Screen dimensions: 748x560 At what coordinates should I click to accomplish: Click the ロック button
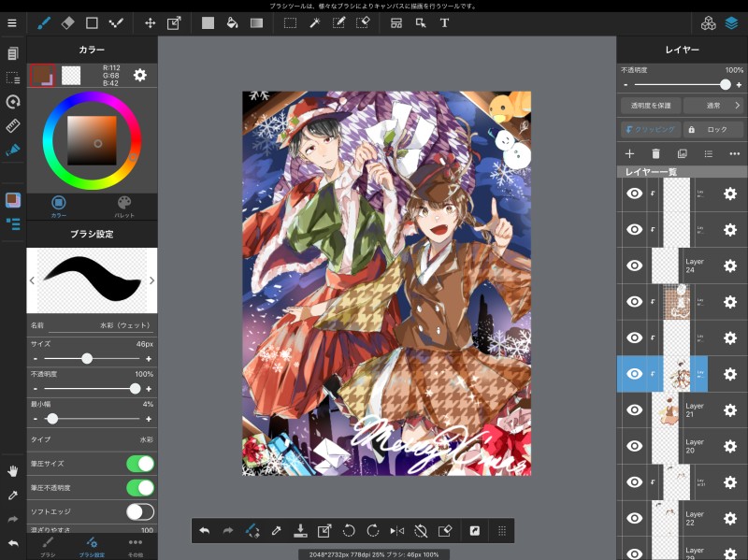pos(713,129)
